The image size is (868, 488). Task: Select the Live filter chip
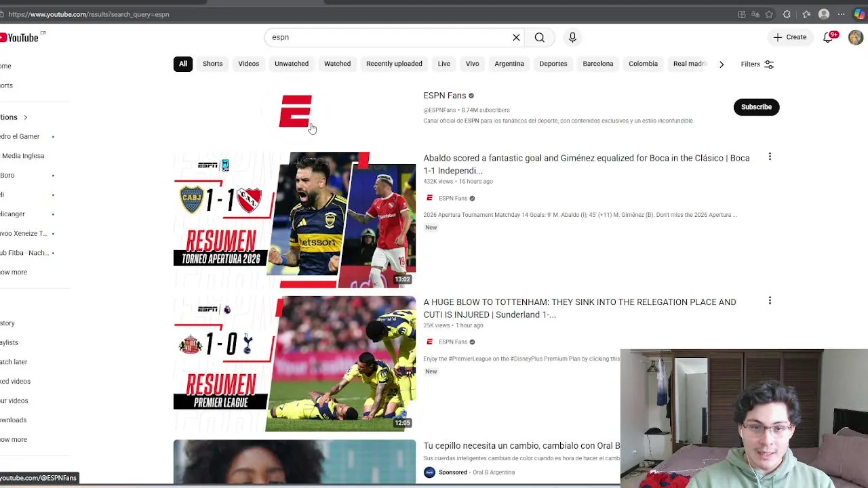pyautogui.click(x=444, y=64)
